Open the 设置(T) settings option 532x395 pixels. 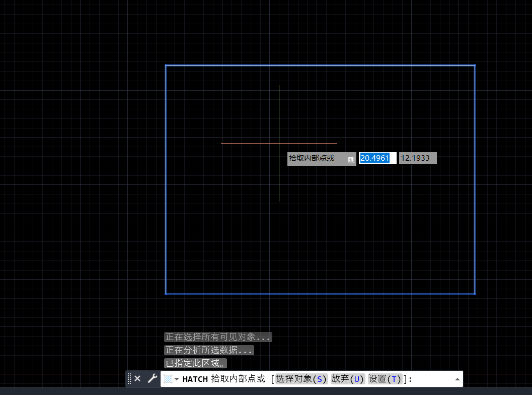tap(385, 379)
